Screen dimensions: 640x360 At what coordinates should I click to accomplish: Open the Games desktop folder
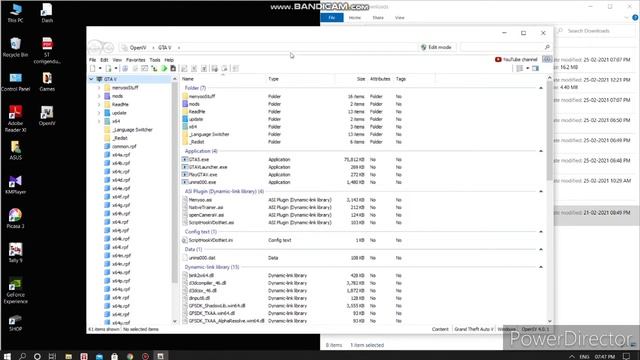point(47,82)
